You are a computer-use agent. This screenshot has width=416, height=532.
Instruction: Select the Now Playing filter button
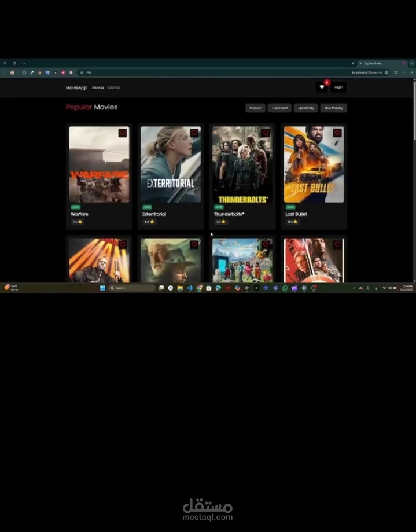(x=334, y=108)
